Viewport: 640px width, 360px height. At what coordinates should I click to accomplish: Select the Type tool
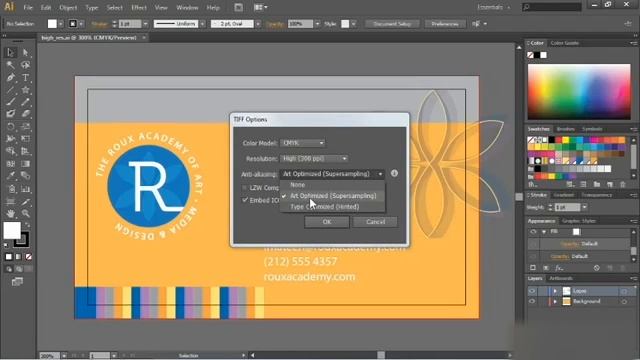pos(25,78)
